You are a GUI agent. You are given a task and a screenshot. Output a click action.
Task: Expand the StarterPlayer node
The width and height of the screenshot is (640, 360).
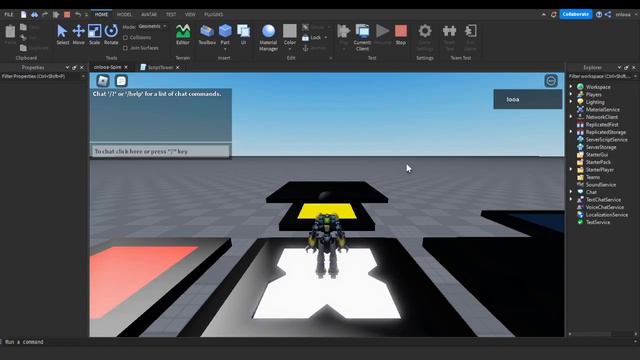(x=571, y=169)
